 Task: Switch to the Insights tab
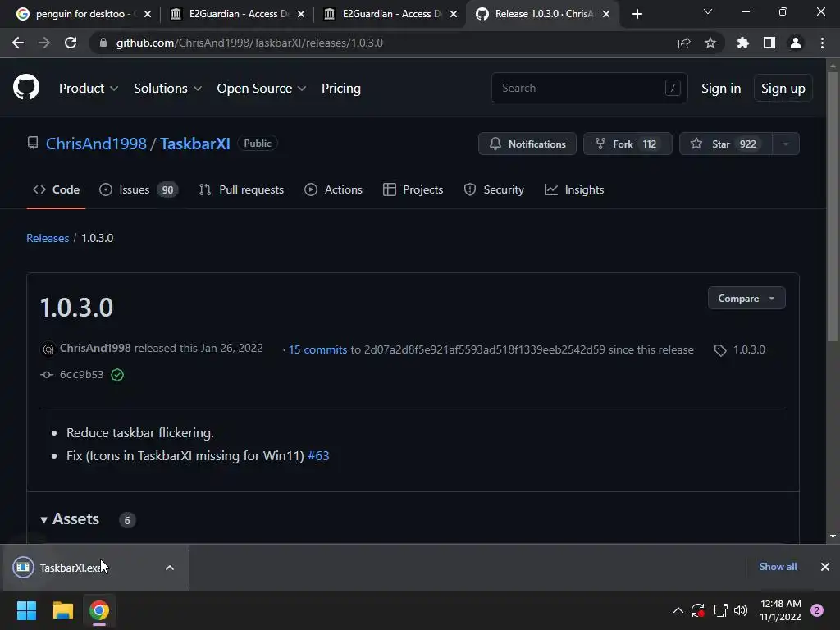click(x=574, y=189)
